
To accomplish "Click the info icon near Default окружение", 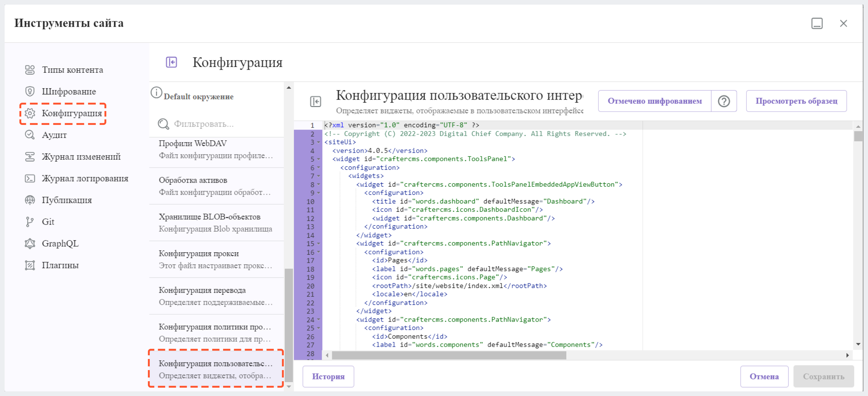I will [156, 93].
